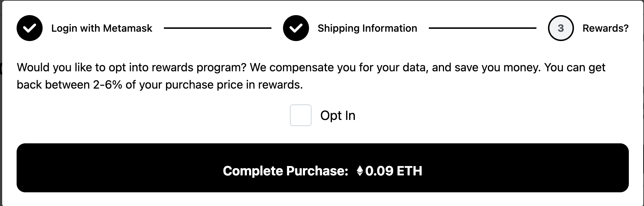644x206 pixels.
Task: Click 'You can get' text ending first line
Action: click(575, 67)
